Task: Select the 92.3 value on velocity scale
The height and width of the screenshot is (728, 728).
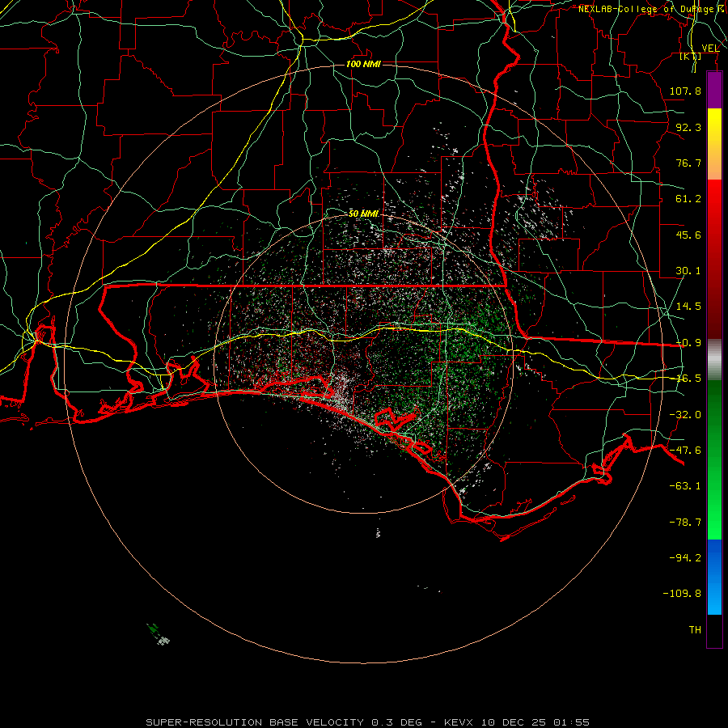Action: (688, 127)
